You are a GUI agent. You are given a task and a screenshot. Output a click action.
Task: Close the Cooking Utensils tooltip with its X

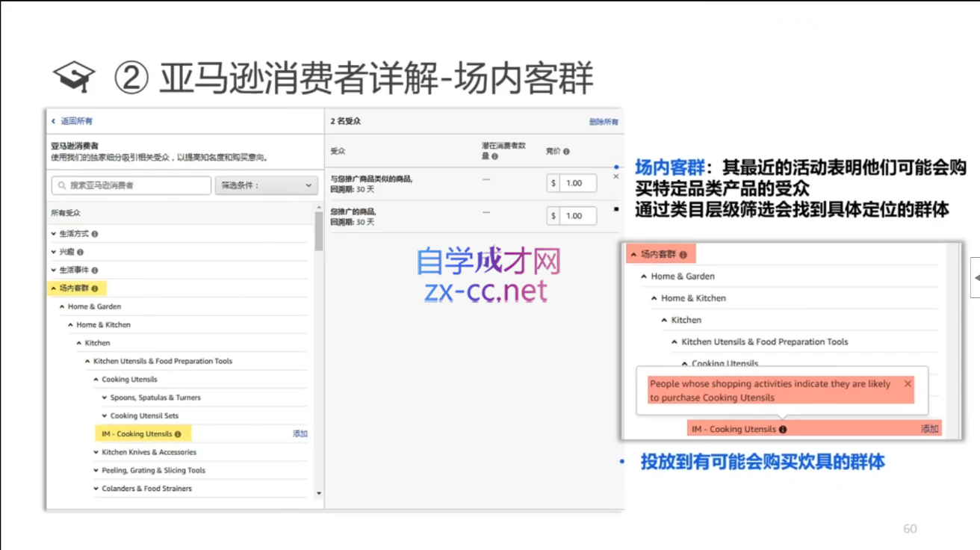click(x=908, y=383)
